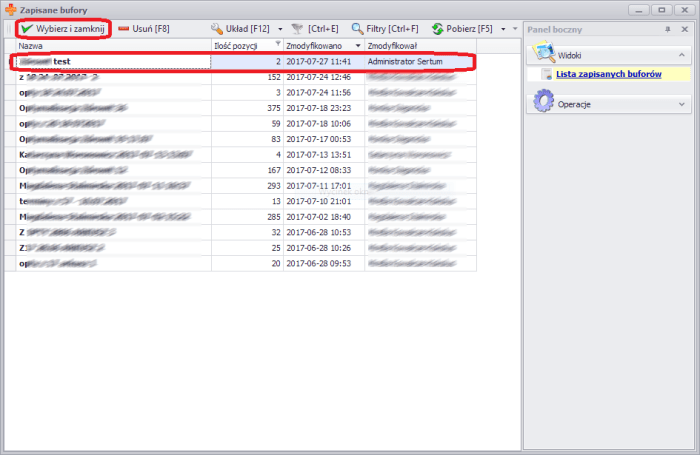Expand the Operacje section chevron
Screen dimensions: 700x455
coord(683,103)
